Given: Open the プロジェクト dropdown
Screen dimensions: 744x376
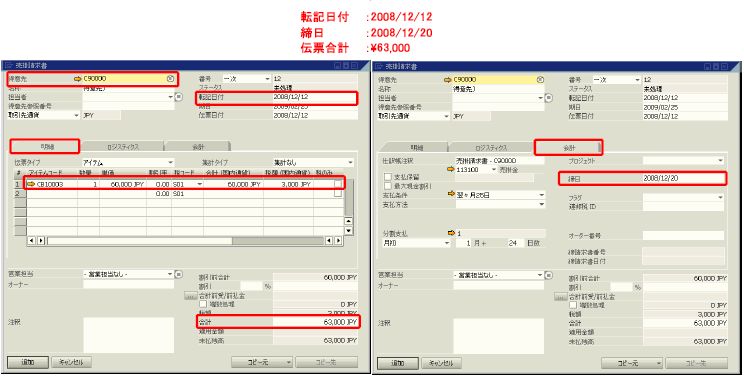Looking at the screenshot, I should (x=684, y=161).
